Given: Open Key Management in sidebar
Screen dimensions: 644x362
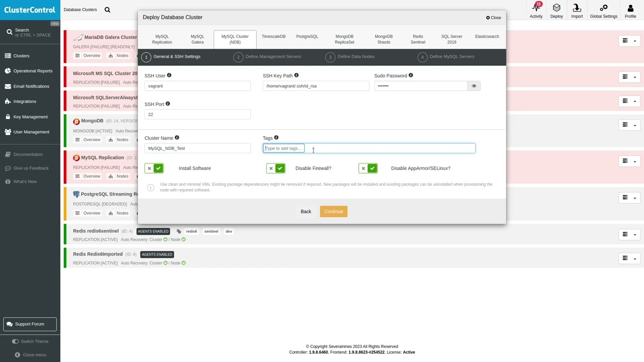Looking at the screenshot, I should pos(30,117).
